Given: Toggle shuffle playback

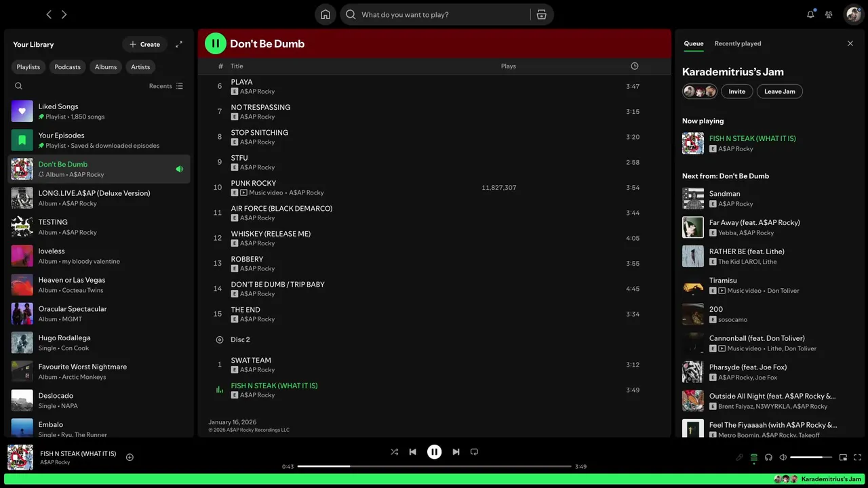Looking at the screenshot, I should tap(394, 452).
